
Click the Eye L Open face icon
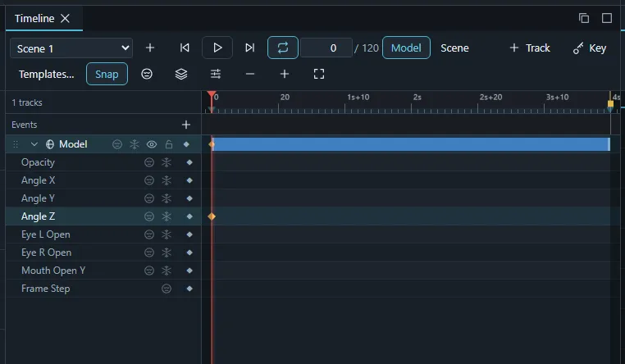point(149,234)
